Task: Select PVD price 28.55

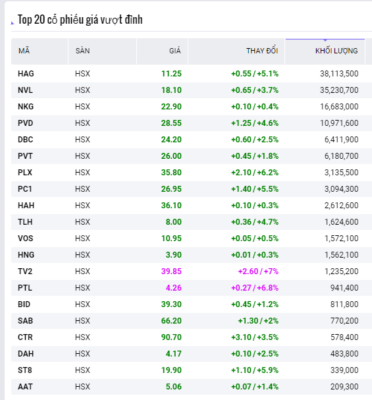Action: coord(171,123)
